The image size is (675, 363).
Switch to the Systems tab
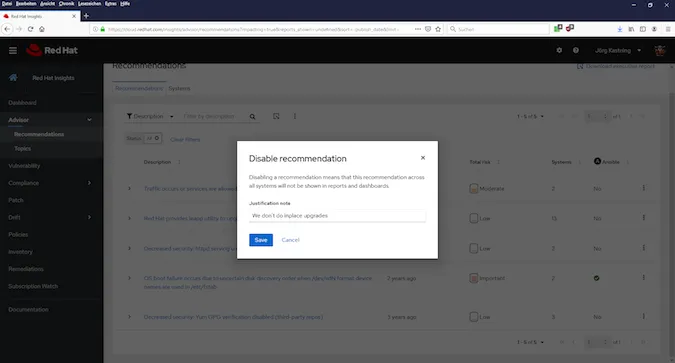pos(179,88)
